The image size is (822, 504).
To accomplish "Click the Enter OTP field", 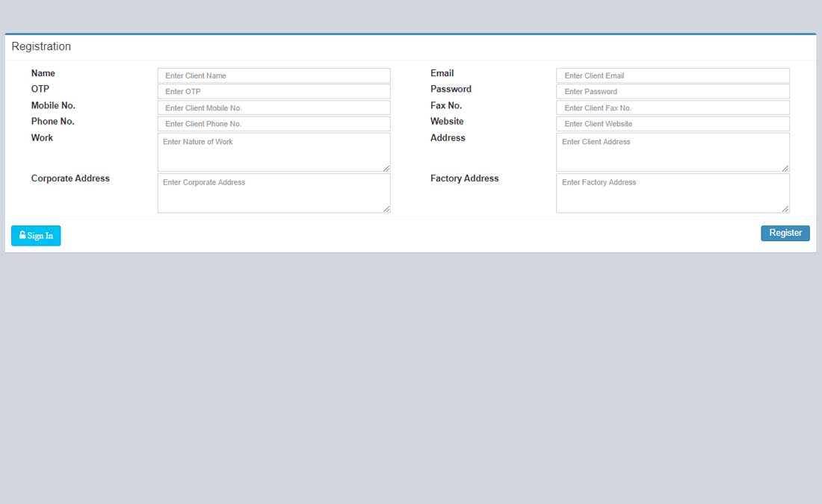I will 274,91.
